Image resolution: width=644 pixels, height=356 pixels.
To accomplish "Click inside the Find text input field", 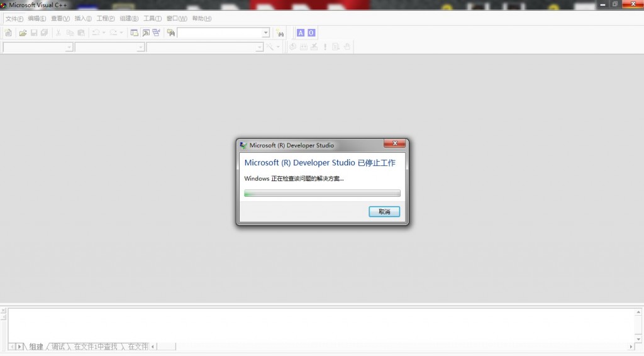I will click(219, 33).
